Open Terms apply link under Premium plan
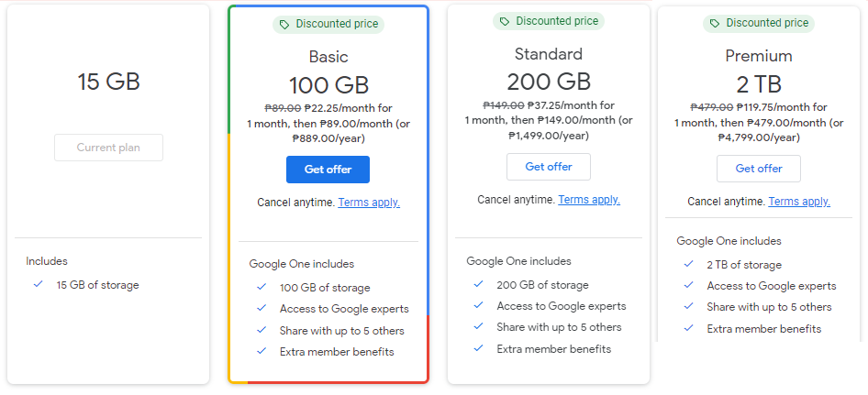 click(x=799, y=202)
